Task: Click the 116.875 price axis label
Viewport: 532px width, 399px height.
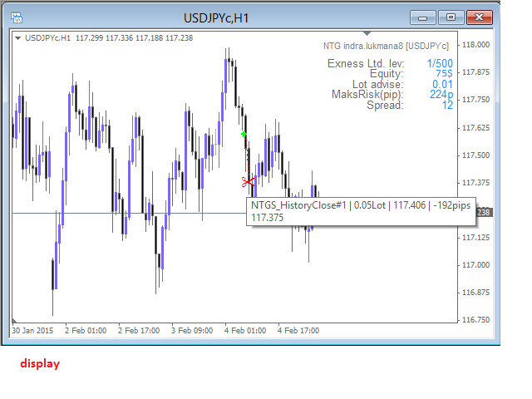Action: coord(475,293)
